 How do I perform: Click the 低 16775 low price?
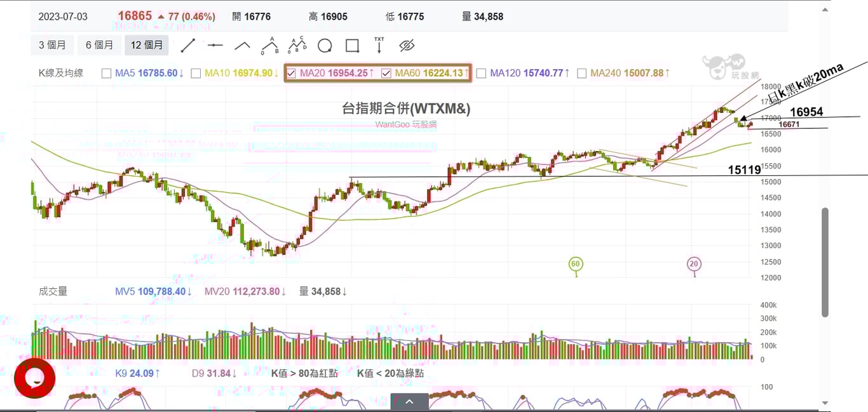point(405,17)
